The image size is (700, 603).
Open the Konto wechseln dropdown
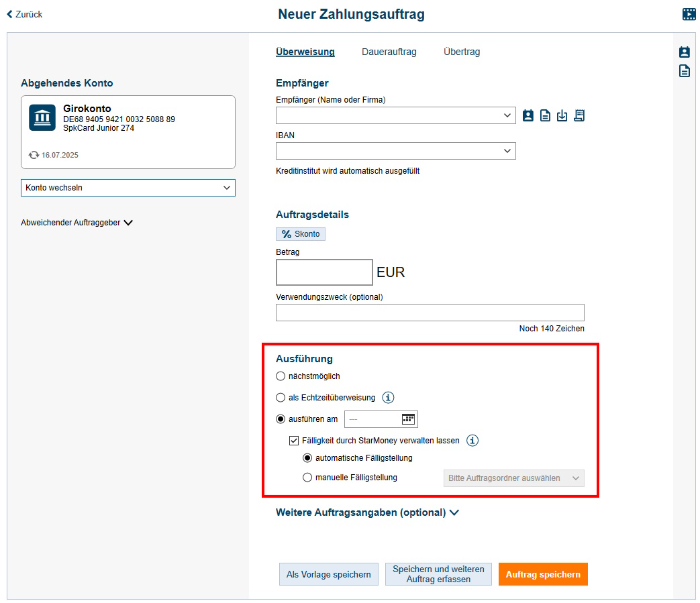(x=128, y=188)
